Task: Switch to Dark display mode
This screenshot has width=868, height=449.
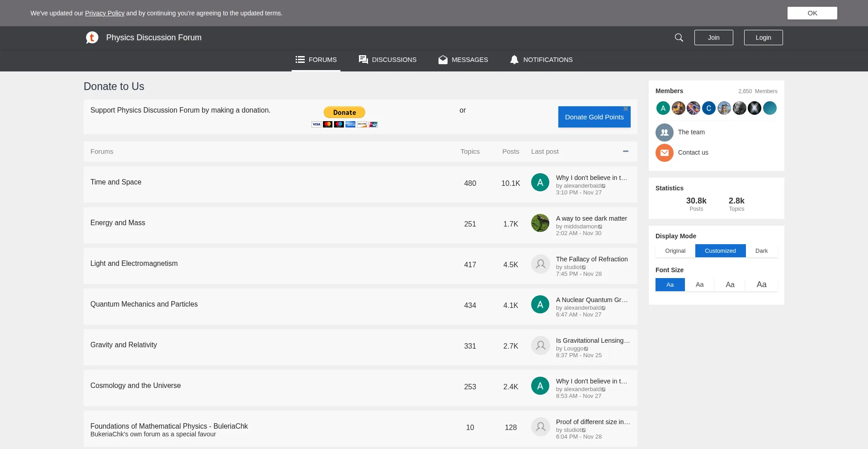Action: click(761, 251)
